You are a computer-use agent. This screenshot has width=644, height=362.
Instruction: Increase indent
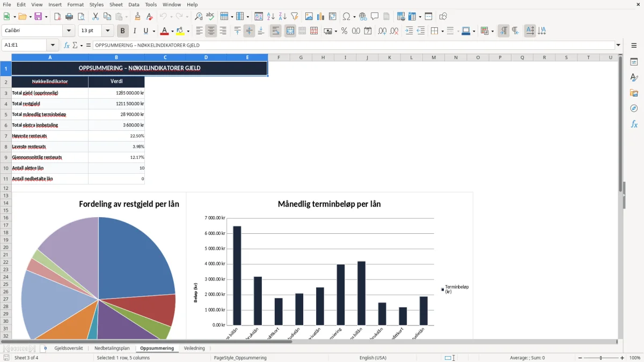click(x=409, y=31)
